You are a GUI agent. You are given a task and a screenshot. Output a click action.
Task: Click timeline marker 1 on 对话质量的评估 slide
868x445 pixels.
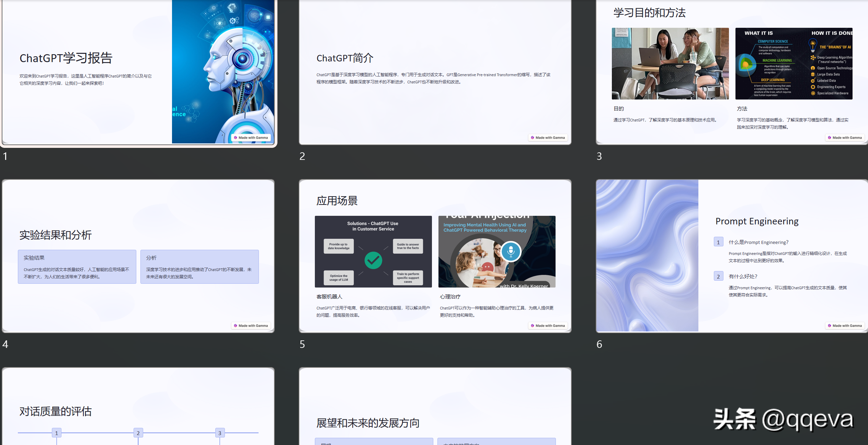(57, 433)
